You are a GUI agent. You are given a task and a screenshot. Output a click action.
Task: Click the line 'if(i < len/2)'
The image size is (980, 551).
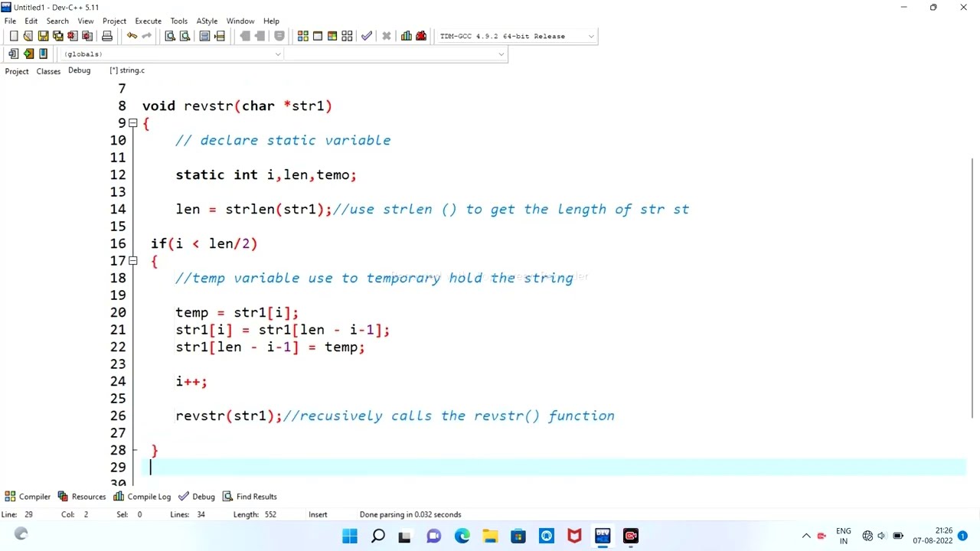pyautogui.click(x=204, y=244)
